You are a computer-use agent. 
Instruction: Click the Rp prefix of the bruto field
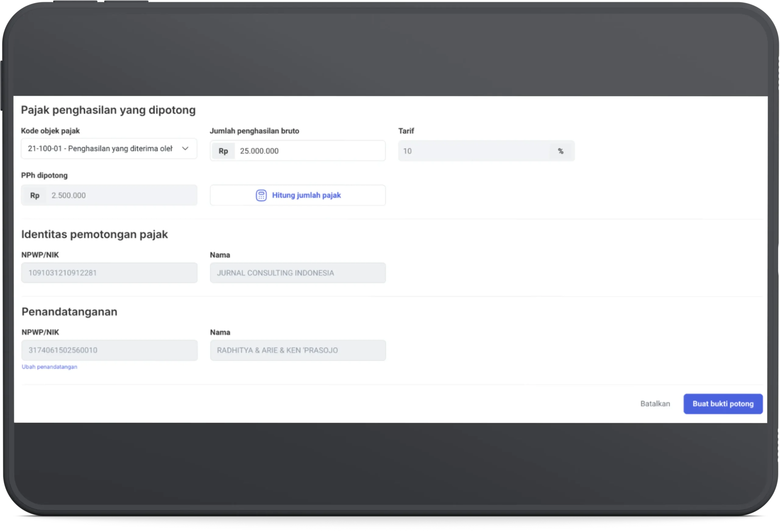(223, 151)
